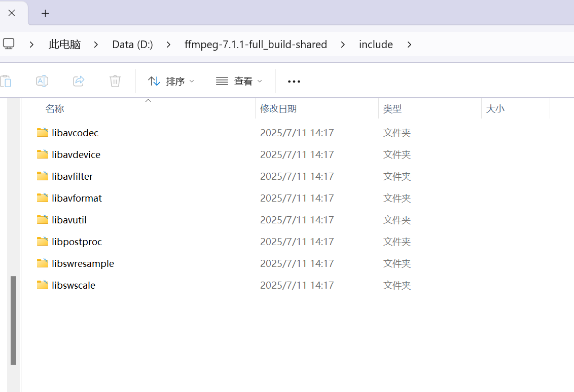Select the libswscale folder name
Screen dimensions: 574x392
(74, 285)
